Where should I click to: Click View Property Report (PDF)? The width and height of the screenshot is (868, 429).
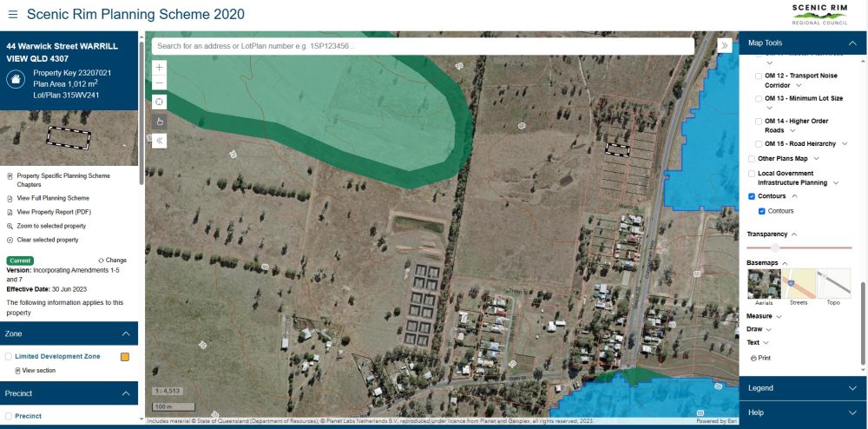coord(54,212)
